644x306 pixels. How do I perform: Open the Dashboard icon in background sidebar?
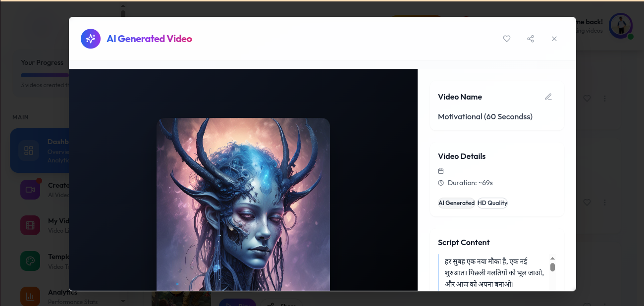(29, 150)
